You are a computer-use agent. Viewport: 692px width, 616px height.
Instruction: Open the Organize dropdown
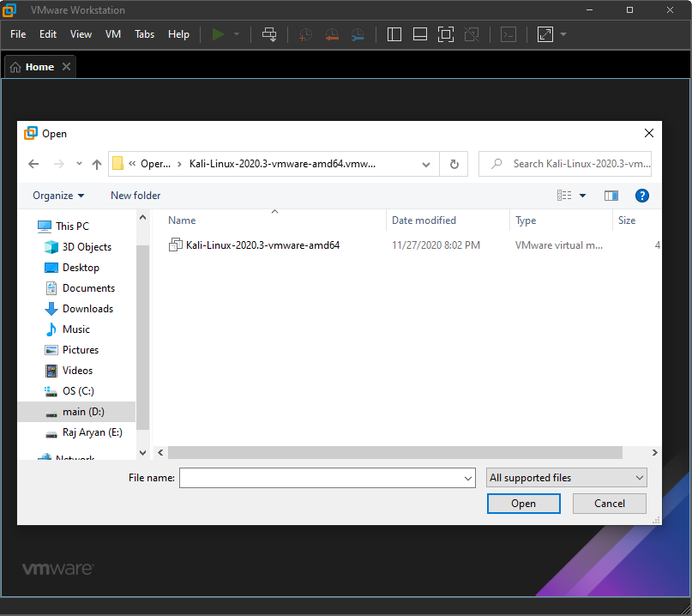[58, 196]
